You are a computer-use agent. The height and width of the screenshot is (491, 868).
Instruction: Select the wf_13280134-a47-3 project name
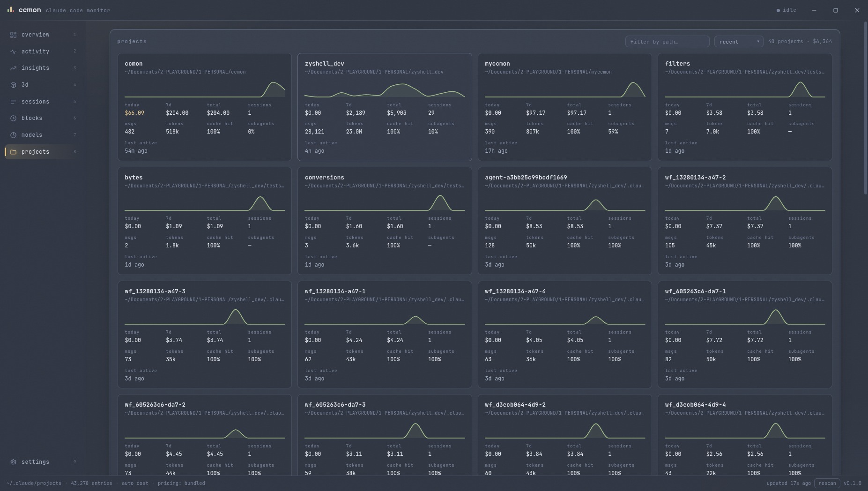pyautogui.click(x=155, y=291)
